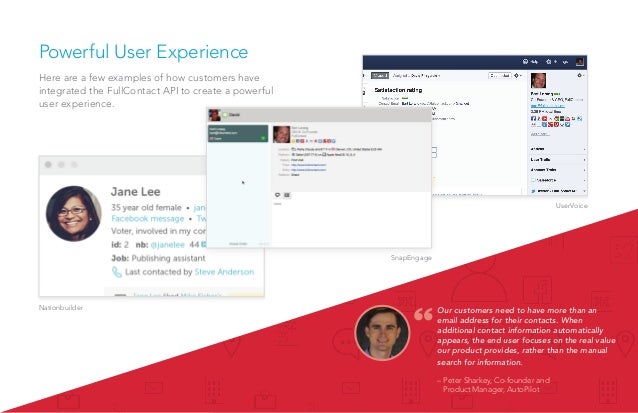The image size is (638, 413).
Task: Open the gear dropdown in the UserVoice sidebar
Action: point(580,75)
